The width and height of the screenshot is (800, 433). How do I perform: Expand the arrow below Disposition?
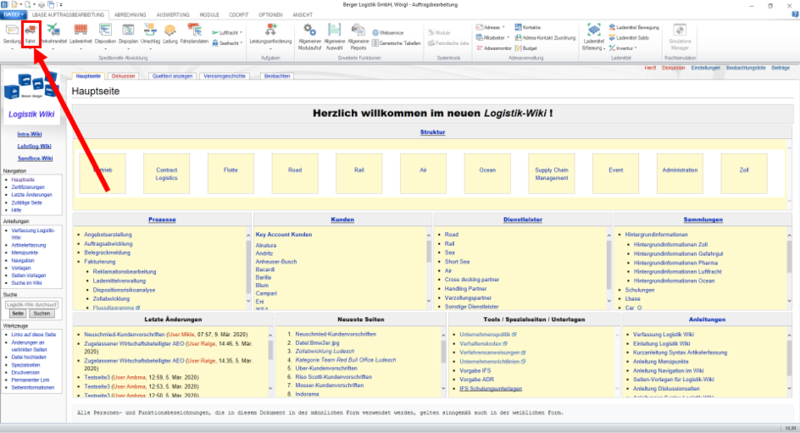point(105,49)
